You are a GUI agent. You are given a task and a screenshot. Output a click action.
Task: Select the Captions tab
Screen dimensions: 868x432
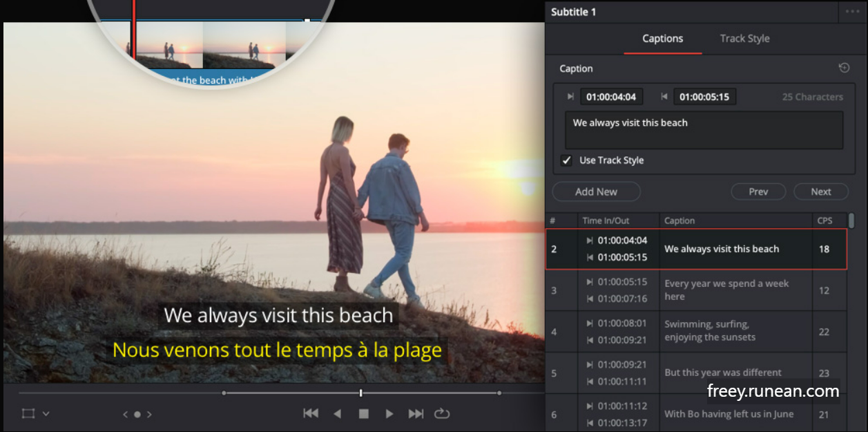click(662, 38)
